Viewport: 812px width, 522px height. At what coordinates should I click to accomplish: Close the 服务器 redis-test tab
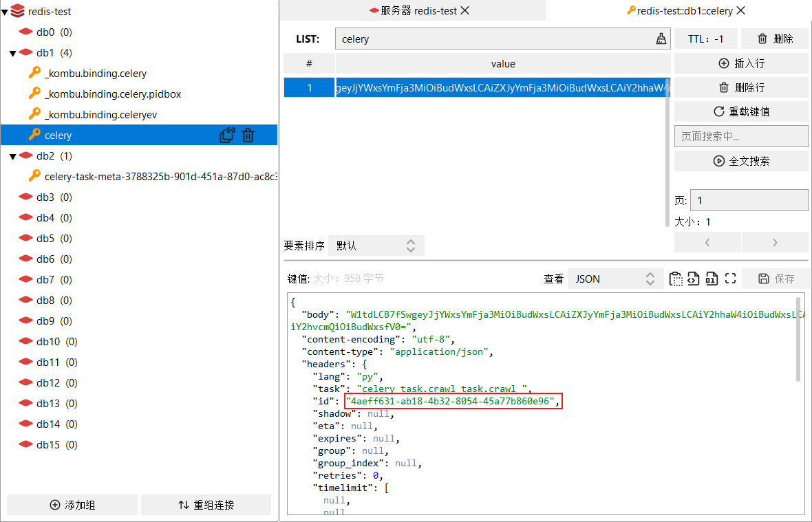[464, 10]
